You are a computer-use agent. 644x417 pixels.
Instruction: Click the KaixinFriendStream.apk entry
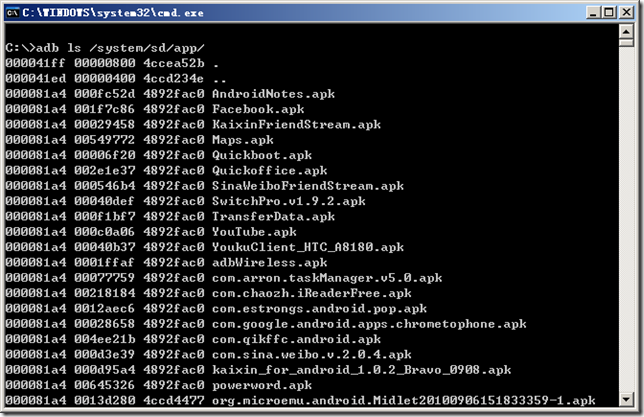[x=296, y=124]
